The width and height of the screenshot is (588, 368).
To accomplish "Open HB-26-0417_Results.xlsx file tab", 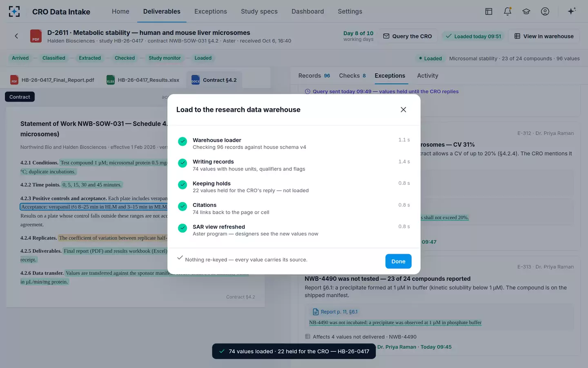I will coord(143,80).
